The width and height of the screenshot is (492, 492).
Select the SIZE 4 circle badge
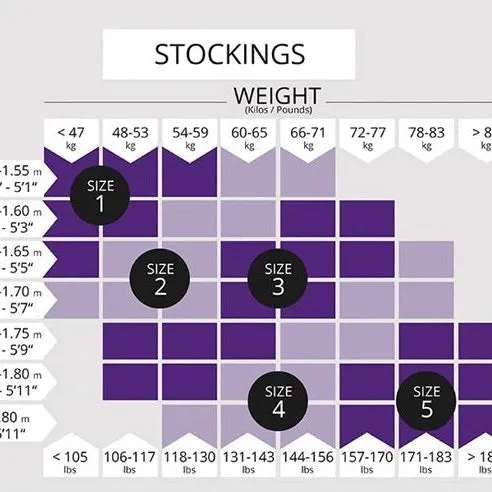[278, 401]
